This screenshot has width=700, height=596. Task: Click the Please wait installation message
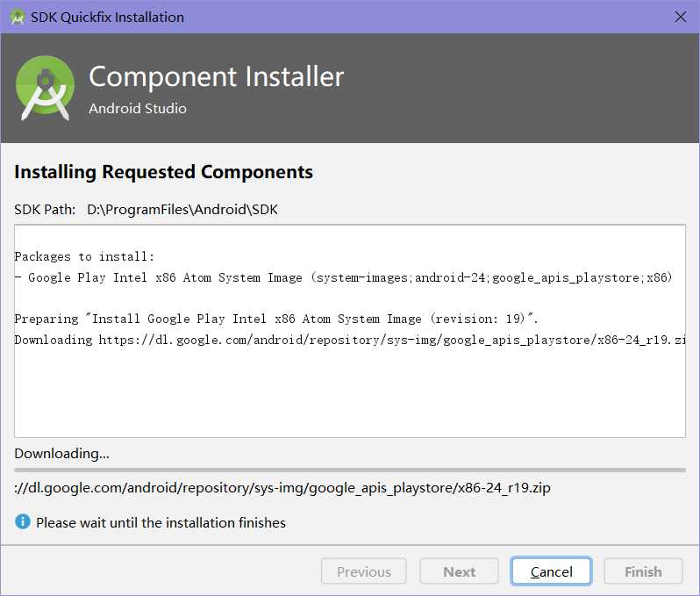pos(161,522)
